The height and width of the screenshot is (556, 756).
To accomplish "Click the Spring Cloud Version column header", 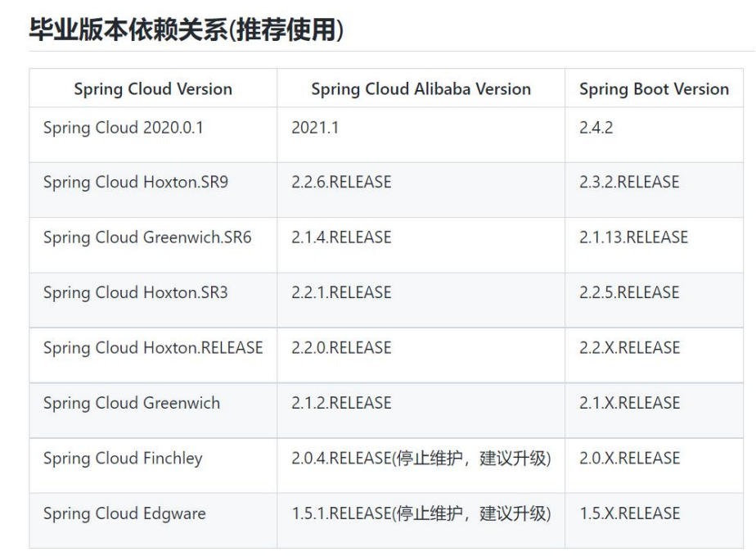I will (x=153, y=89).
